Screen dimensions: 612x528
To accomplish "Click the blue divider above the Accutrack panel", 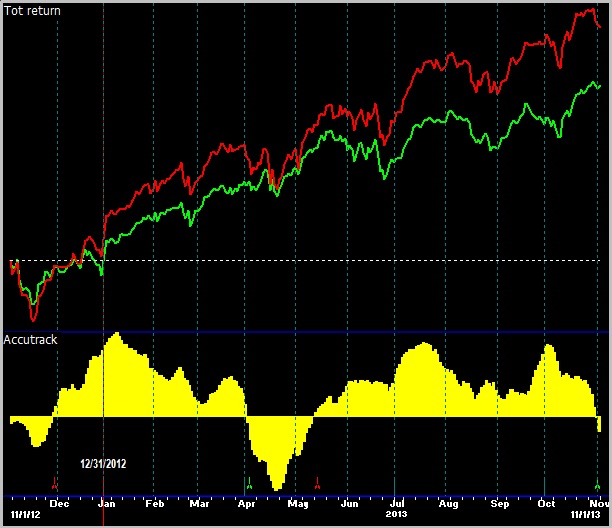I will tap(300, 331).
